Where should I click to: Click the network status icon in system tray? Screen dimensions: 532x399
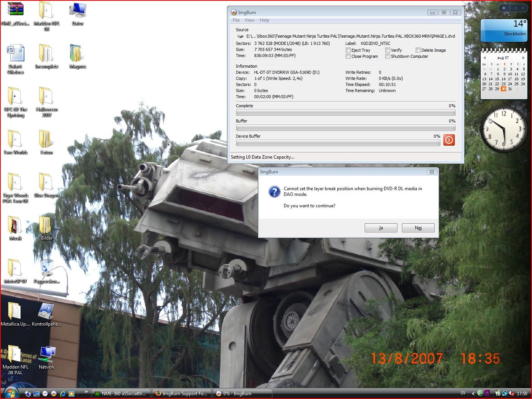tap(505, 393)
